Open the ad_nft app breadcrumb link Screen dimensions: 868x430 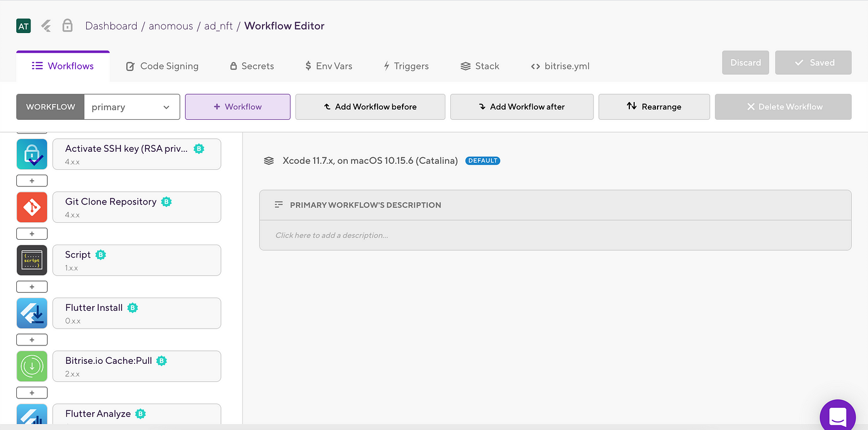(x=219, y=26)
